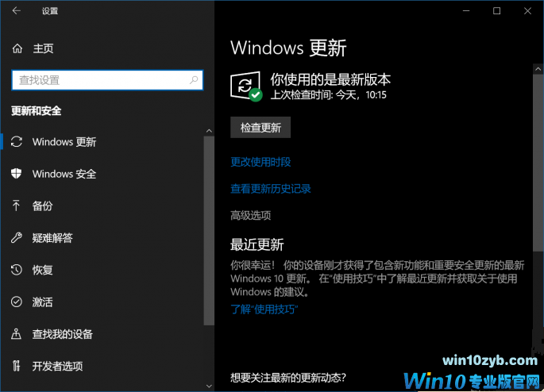Click the 恢复 history clock icon
Screen dimensions: 544x392
click(x=17, y=270)
